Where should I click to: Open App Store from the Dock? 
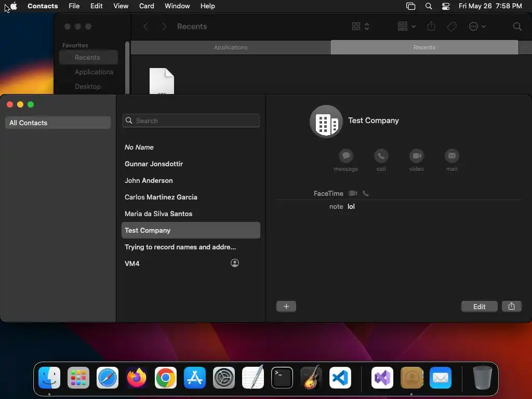pyautogui.click(x=195, y=378)
